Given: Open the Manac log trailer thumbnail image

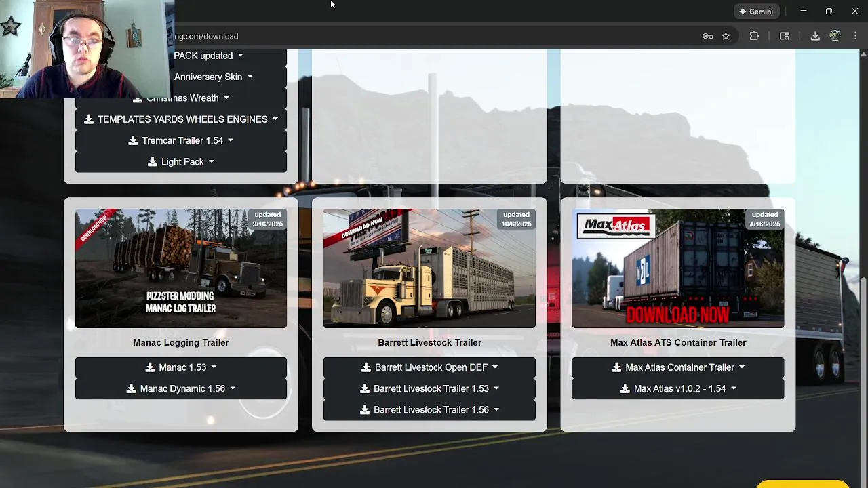Looking at the screenshot, I should (x=181, y=268).
